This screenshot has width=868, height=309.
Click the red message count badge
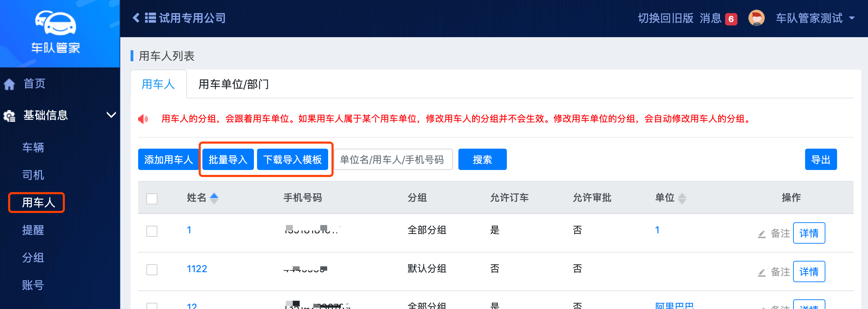(731, 19)
